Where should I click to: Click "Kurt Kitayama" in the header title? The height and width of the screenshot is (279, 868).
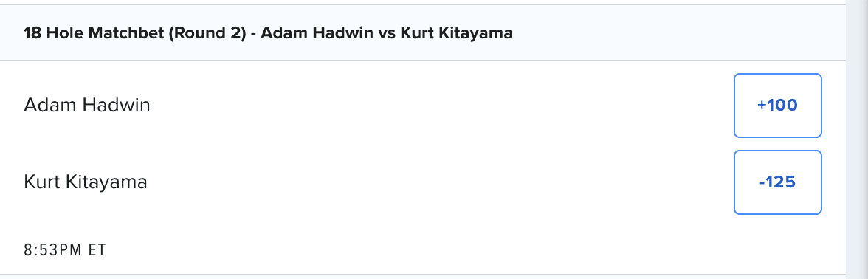456,33
